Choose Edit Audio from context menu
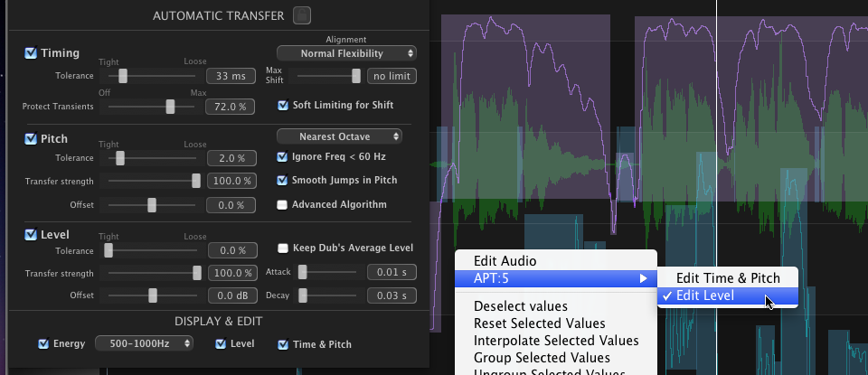This screenshot has height=375, width=868. [505, 261]
